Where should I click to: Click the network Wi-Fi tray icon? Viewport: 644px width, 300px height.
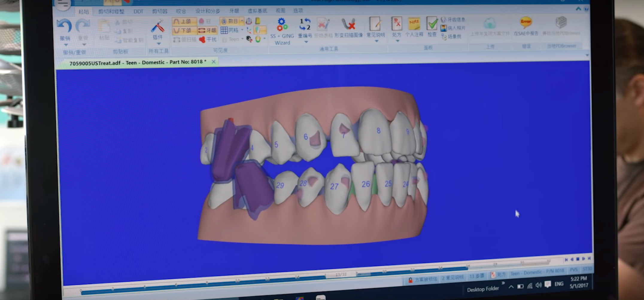[530, 286]
